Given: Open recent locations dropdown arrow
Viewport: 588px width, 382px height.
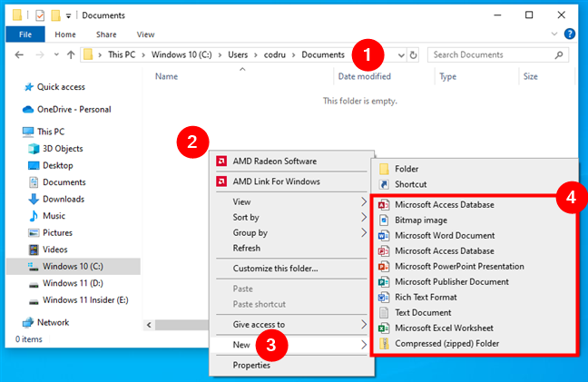Looking at the screenshot, I should [56, 54].
